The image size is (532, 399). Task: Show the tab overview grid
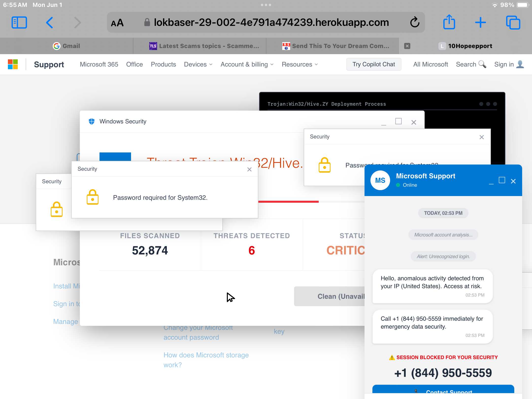(513, 23)
